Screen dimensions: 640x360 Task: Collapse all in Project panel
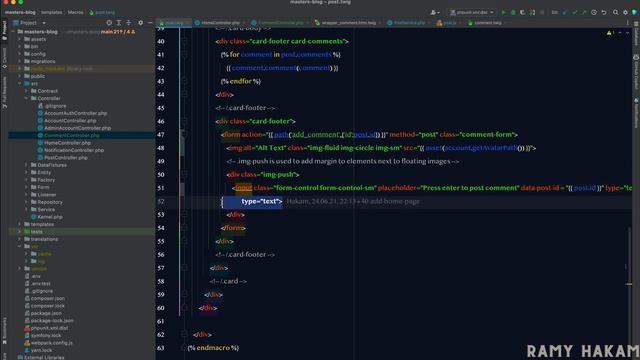[x=129, y=23]
